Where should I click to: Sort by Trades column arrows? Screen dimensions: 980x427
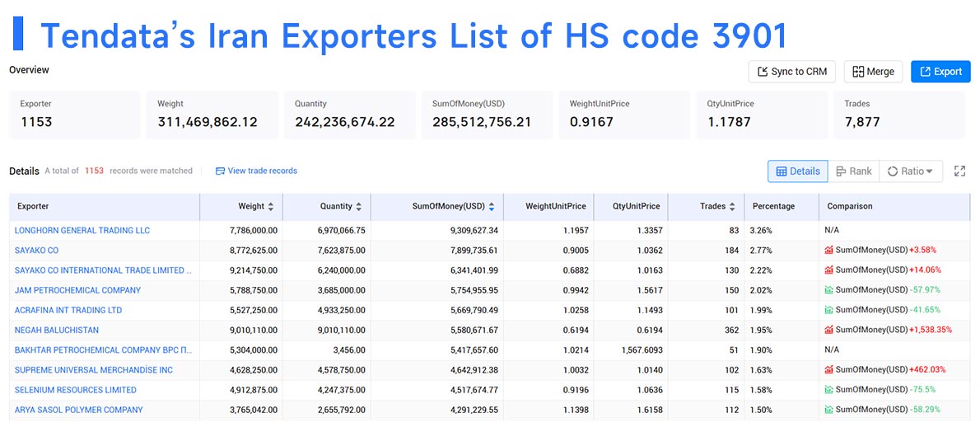click(x=732, y=206)
